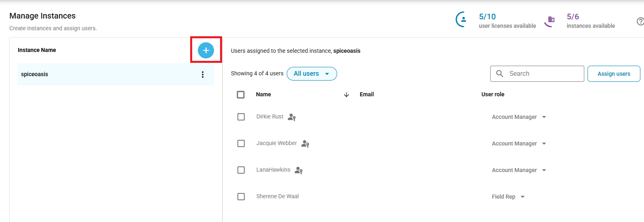Click the admin key icon beside Jacquie Webber
Image resolution: width=644 pixels, height=222 pixels.
[305, 144]
